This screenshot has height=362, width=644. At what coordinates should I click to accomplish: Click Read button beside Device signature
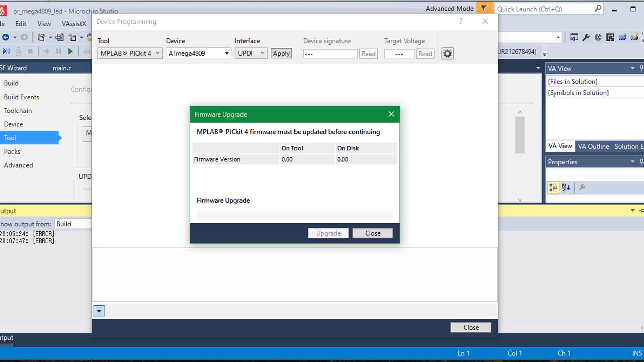click(x=368, y=54)
